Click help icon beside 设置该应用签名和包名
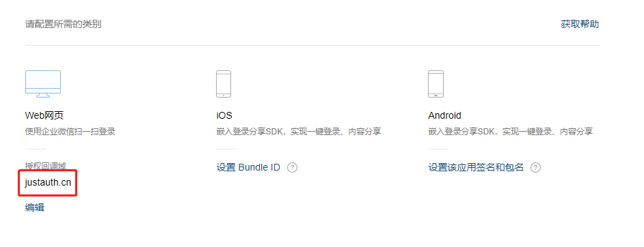Image resolution: width=644 pixels, height=247 pixels. click(535, 168)
